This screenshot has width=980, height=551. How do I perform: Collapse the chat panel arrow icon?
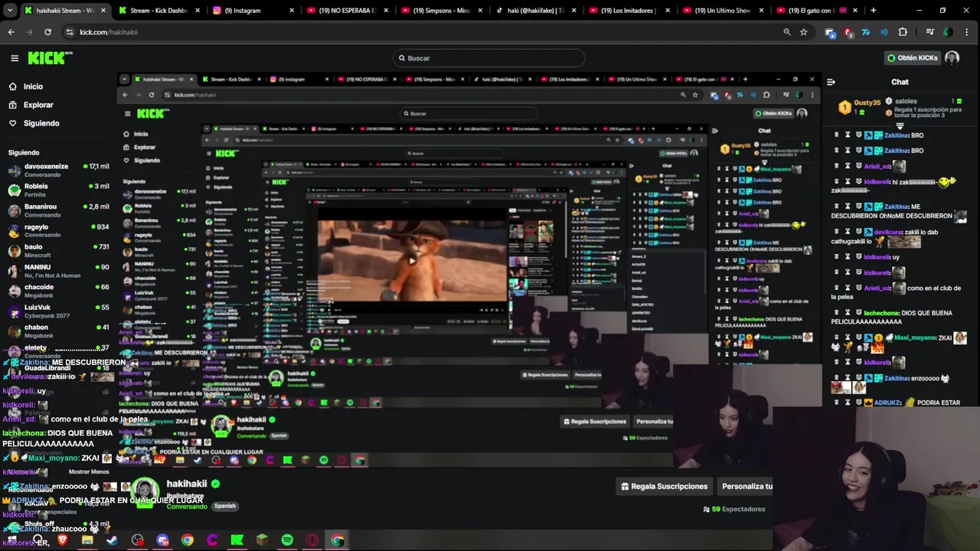831,82
